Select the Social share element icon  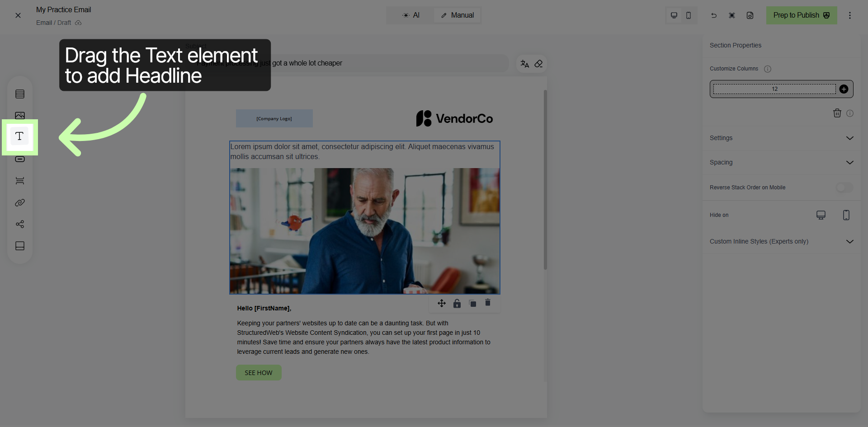[x=20, y=224]
